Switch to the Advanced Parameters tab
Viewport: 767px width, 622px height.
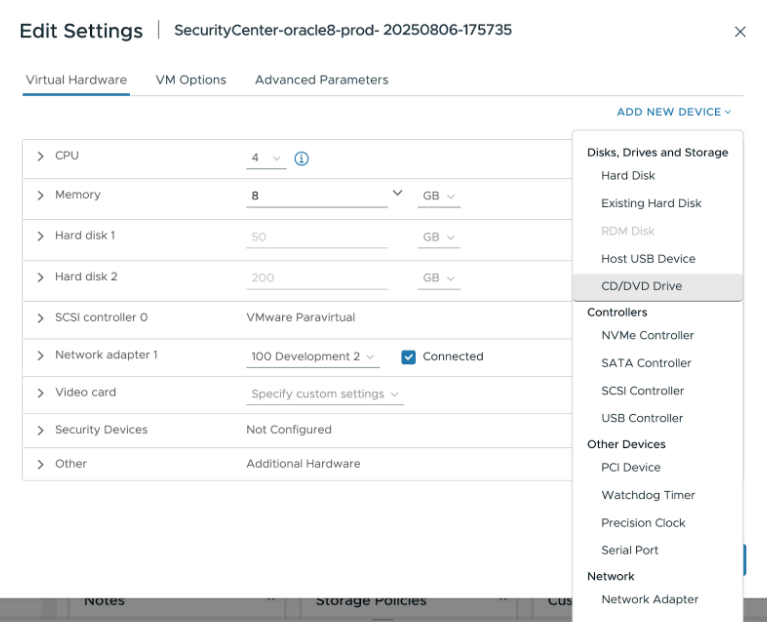pyautogui.click(x=321, y=80)
